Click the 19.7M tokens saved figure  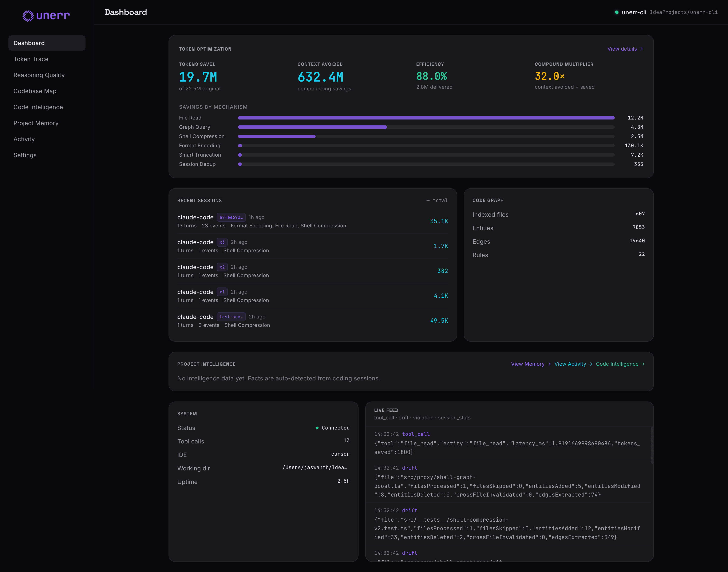click(x=198, y=77)
